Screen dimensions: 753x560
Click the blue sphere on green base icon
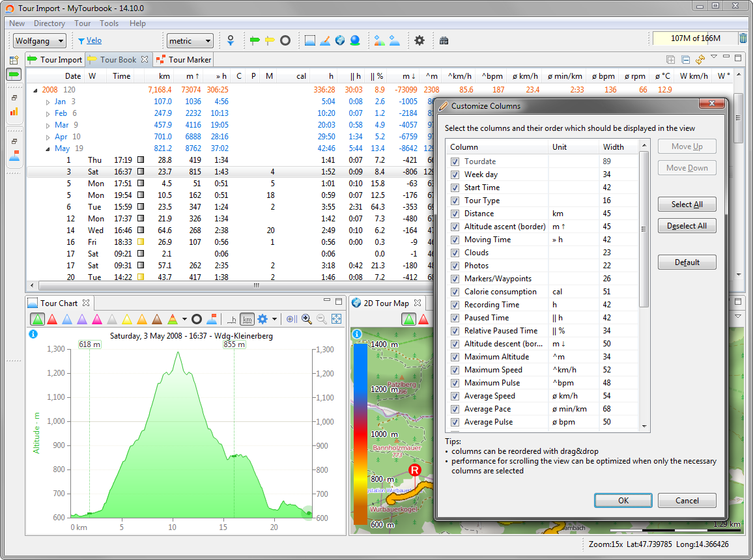355,41
